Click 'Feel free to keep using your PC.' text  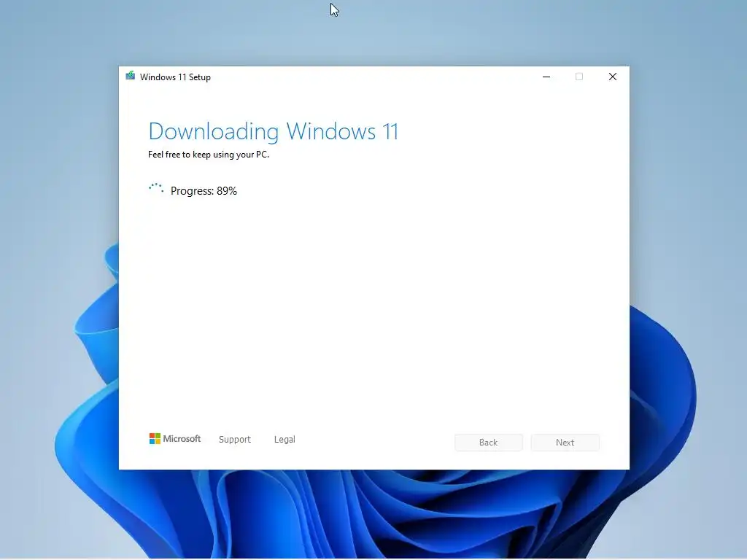click(208, 155)
